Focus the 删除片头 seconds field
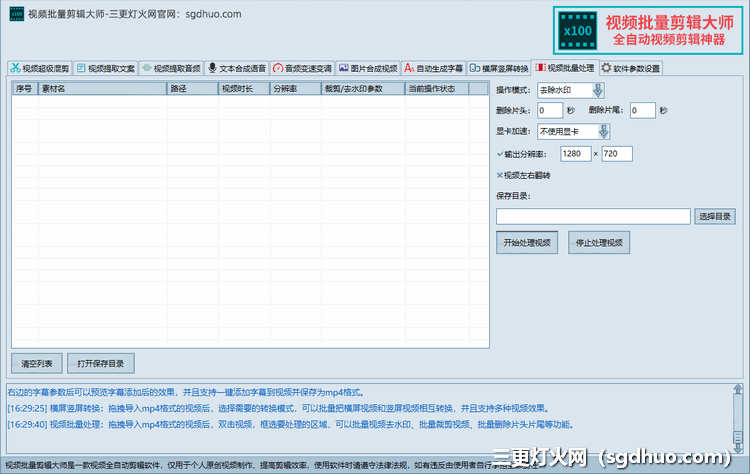 [x=550, y=110]
